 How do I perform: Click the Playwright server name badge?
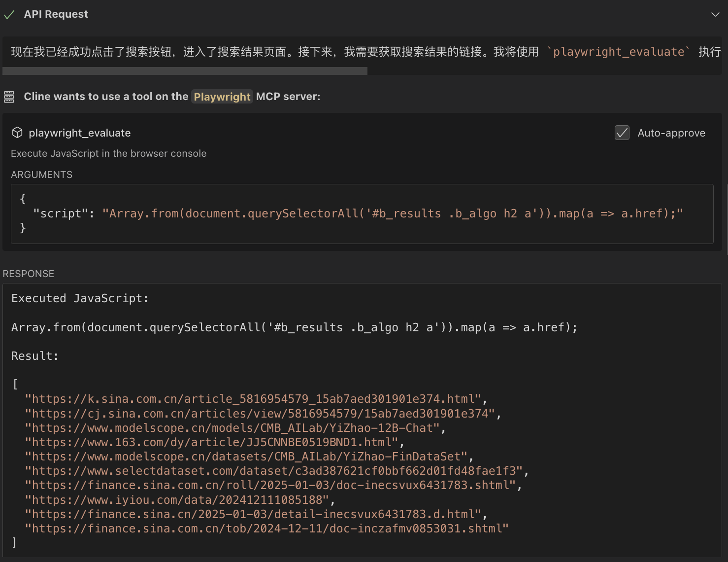pyautogui.click(x=222, y=97)
